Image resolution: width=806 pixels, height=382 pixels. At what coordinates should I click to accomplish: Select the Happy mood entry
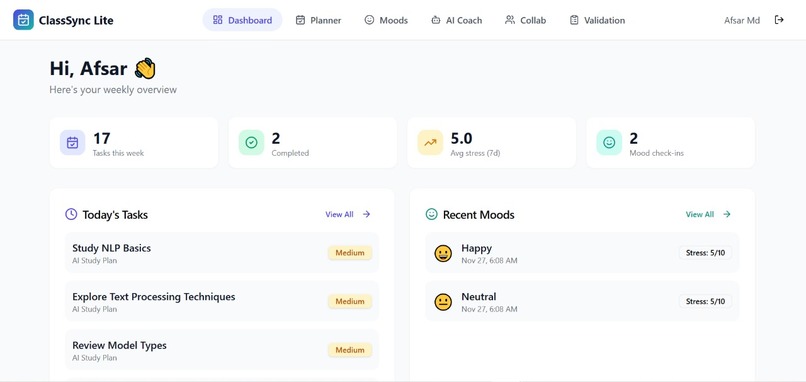point(582,253)
